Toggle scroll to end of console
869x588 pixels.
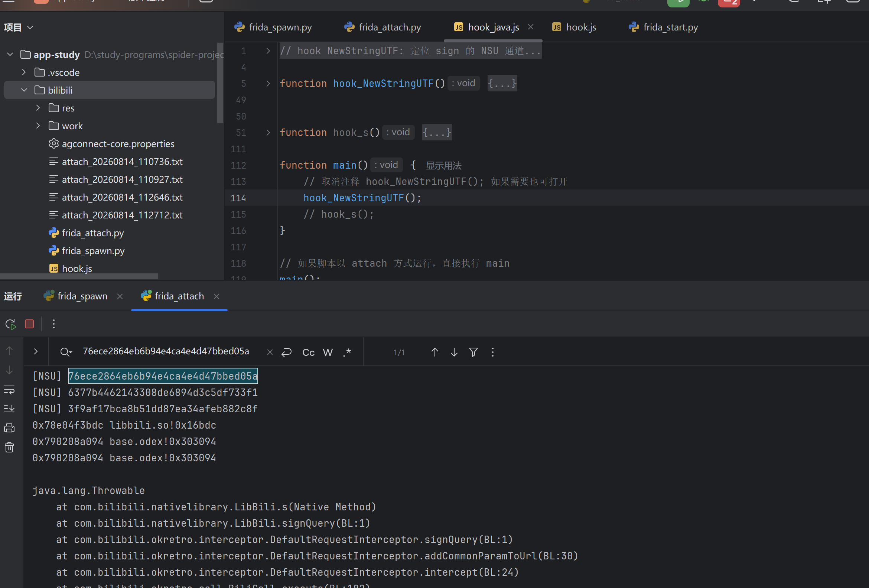coord(9,409)
